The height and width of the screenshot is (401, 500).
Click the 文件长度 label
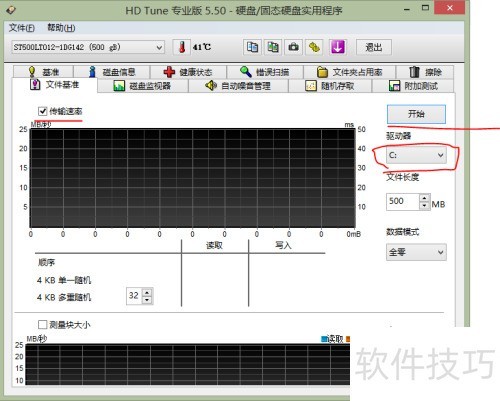click(x=403, y=177)
